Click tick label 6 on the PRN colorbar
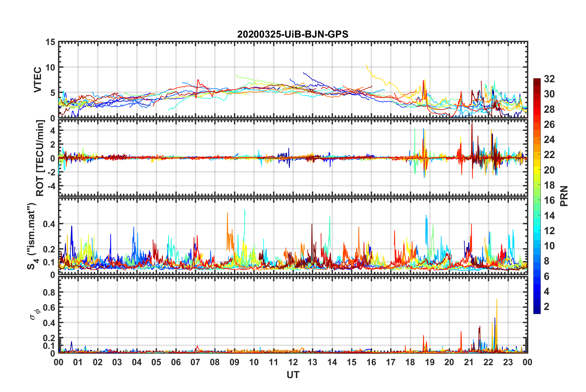 pos(547,276)
